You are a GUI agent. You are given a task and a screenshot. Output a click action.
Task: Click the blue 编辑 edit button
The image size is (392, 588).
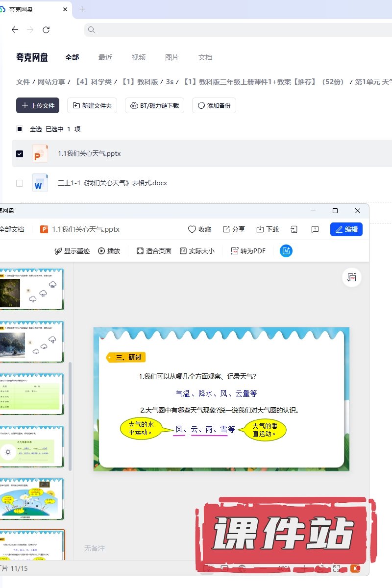coord(346,229)
